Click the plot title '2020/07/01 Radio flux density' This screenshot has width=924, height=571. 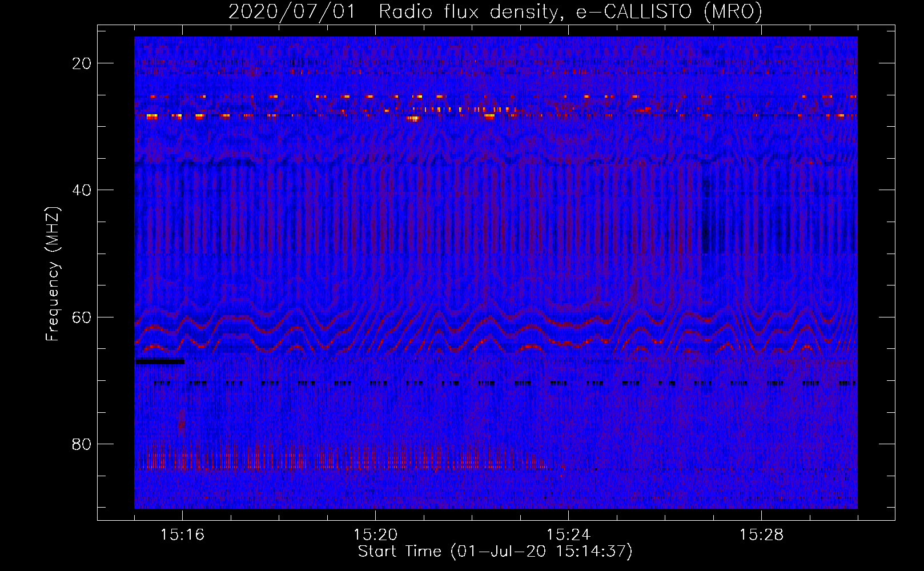[x=393, y=11]
